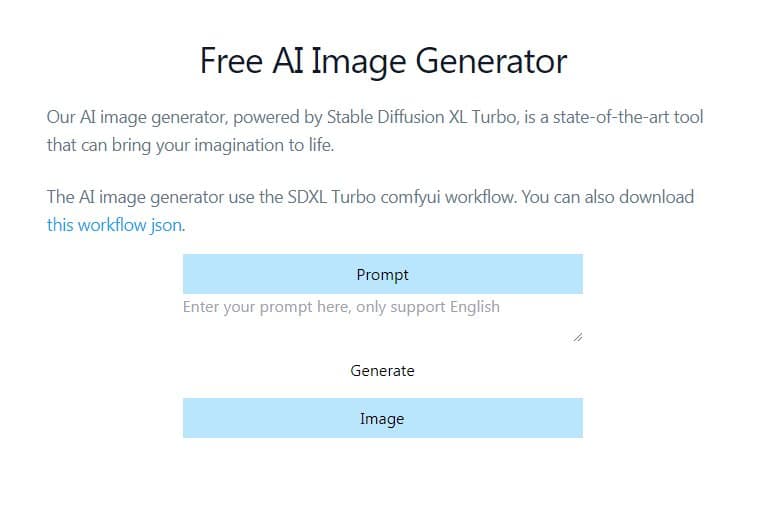Click the blue Prompt header bar
Viewport: 757px width, 517px height.
[x=382, y=274]
